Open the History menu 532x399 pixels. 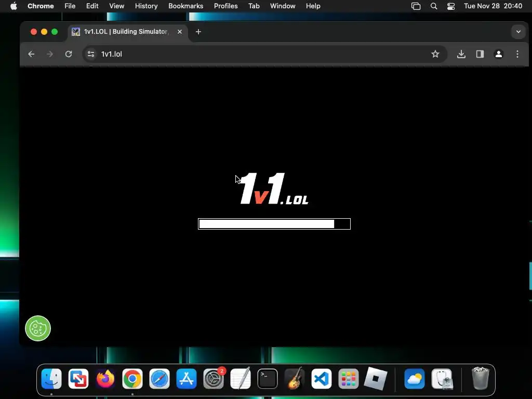(146, 6)
